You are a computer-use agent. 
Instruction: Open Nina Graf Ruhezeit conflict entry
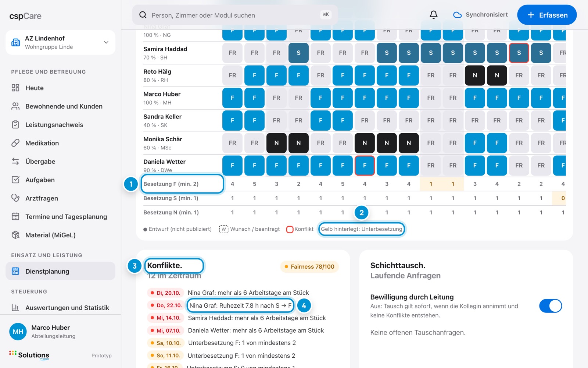click(x=240, y=305)
